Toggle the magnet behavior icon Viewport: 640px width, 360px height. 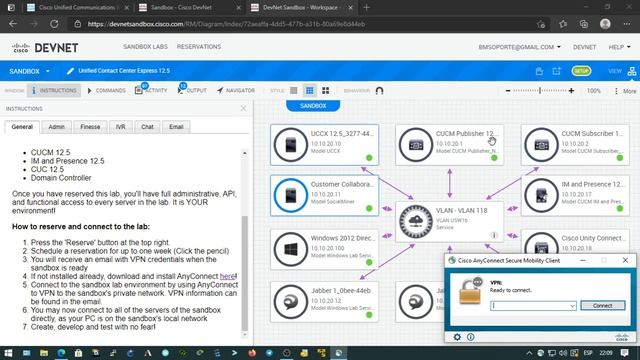tap(379, 91)
